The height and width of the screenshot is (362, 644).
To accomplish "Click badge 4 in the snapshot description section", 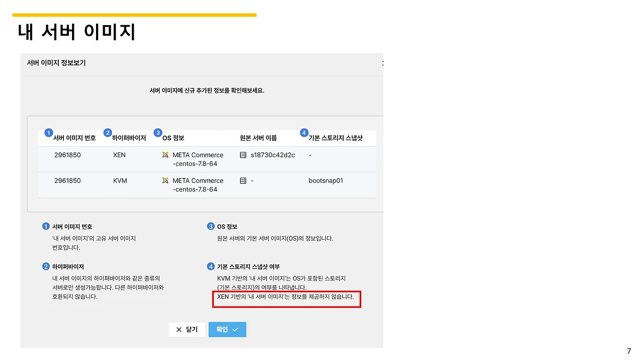I will pyautogui.click(x=211, y=266).
